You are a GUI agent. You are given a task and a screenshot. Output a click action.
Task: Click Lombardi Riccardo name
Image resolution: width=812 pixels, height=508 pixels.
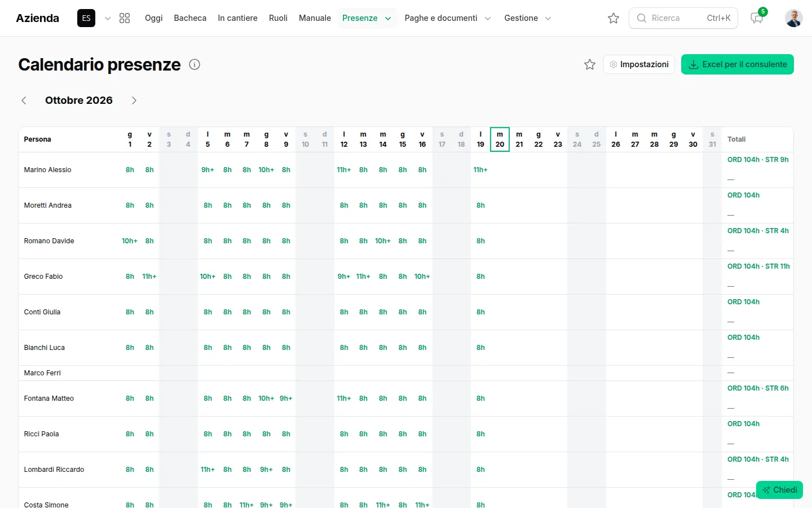[x=54, y=470]
